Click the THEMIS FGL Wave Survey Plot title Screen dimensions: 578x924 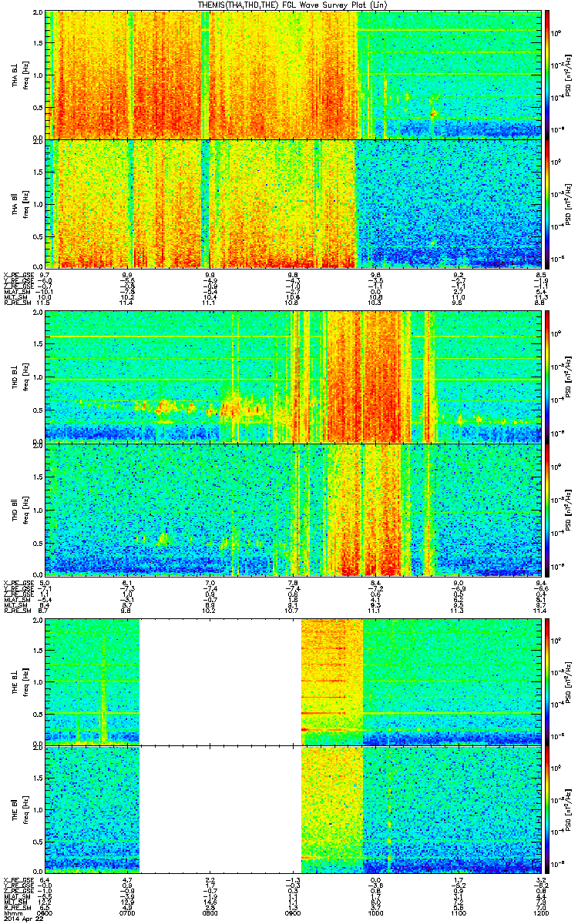click(294, 5)
